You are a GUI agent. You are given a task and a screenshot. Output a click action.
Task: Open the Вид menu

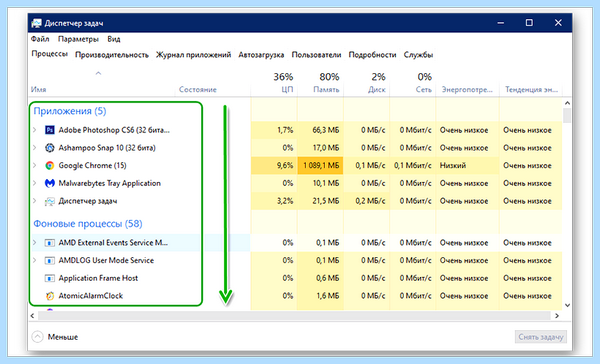coord(114,39)
